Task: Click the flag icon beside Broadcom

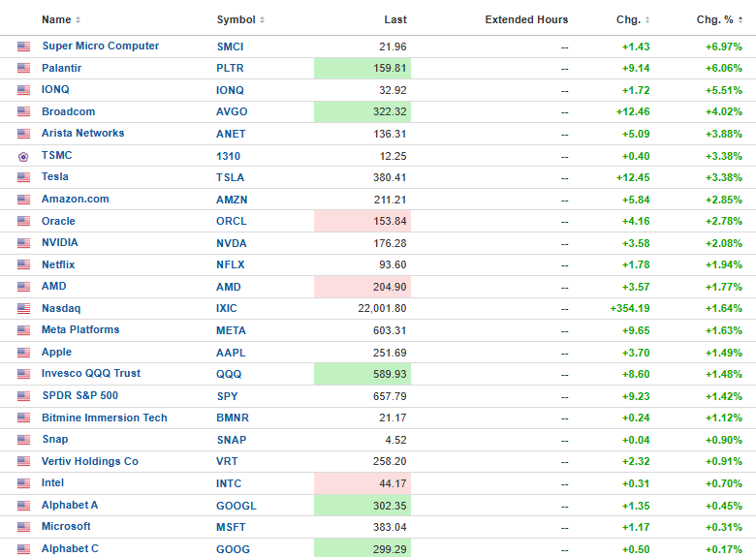Action: click(x=23, y=111)
